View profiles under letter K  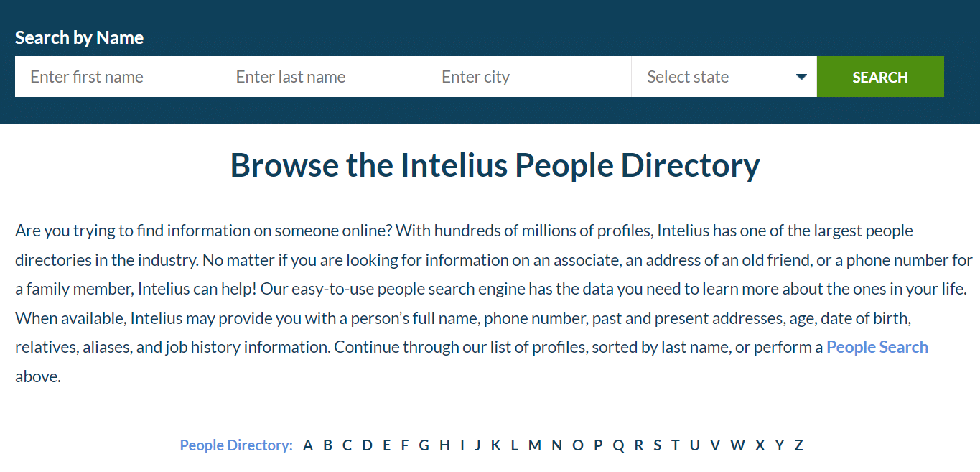[495, 445]
